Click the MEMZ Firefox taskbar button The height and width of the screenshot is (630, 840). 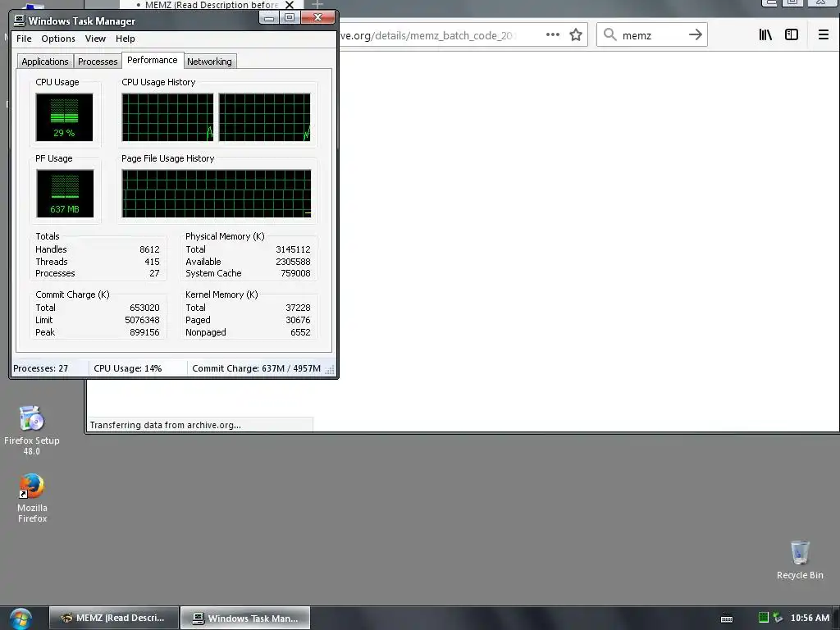pyautogui.click(x=113, y=618)
